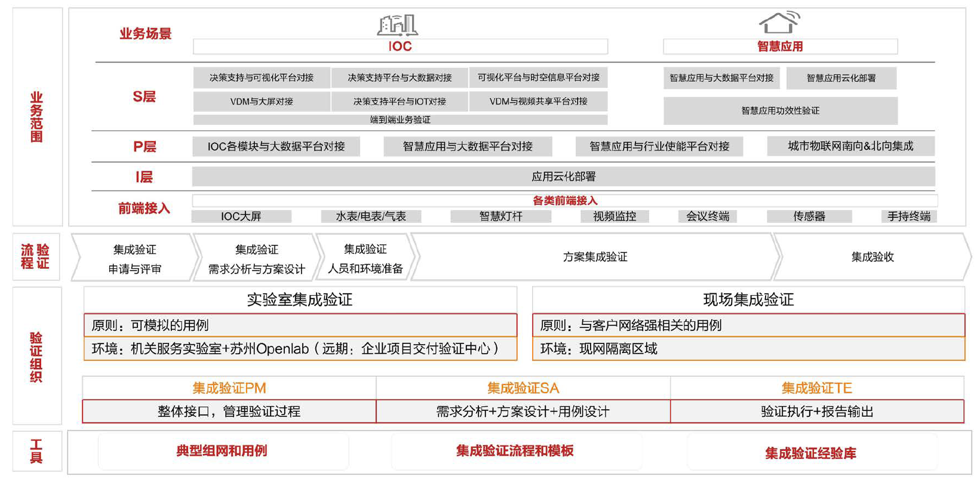Select the 集成验收 process arrow

(873, 257)
